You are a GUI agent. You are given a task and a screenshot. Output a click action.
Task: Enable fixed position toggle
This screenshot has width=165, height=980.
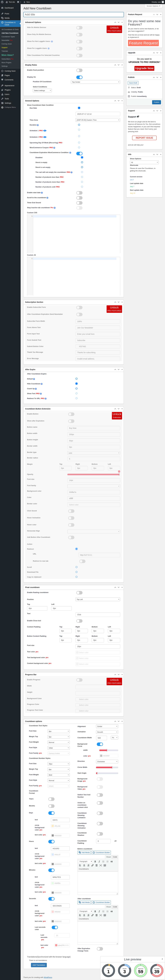coord(79,70)
